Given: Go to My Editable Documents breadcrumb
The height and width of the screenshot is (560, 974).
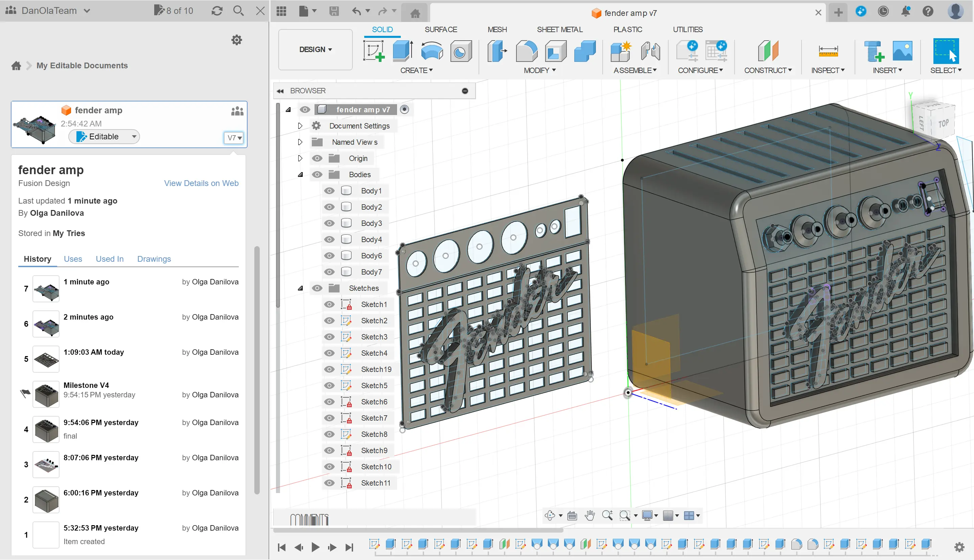Looking at the screenshot, I should 82,65.
